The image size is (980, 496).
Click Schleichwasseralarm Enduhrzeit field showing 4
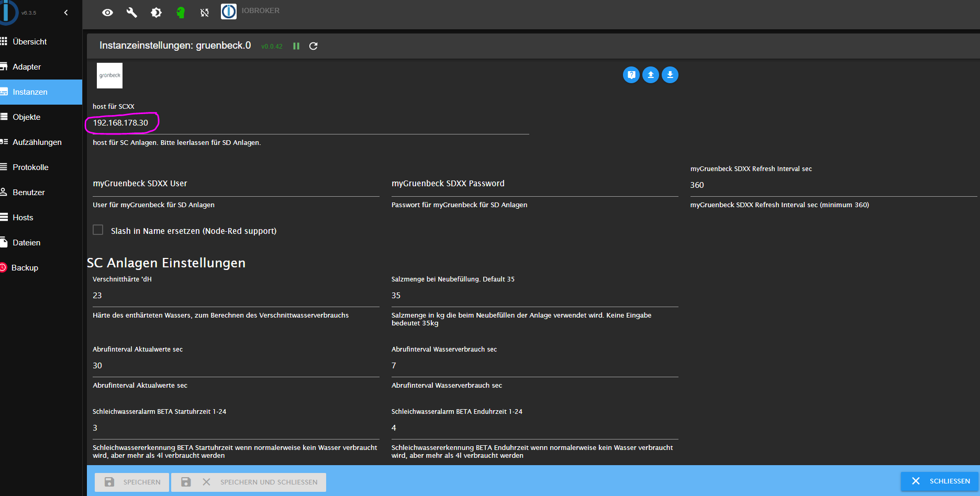click(535, 428)
